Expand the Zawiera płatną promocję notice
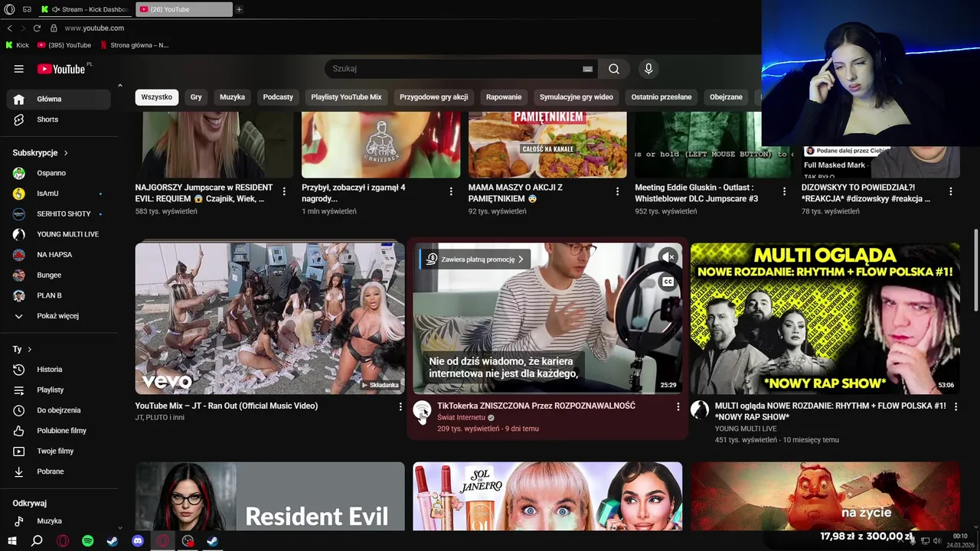This screenshot has height=551, width=980. (475, 259)
